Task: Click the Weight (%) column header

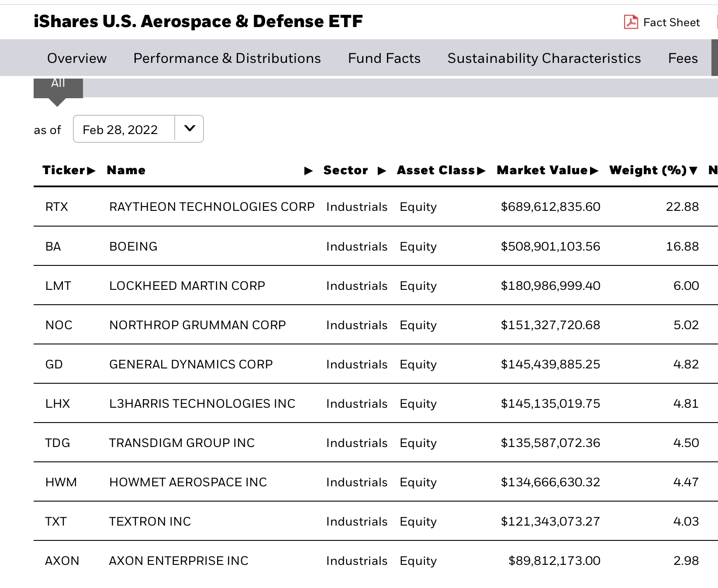Action: [x=648, y=170]
